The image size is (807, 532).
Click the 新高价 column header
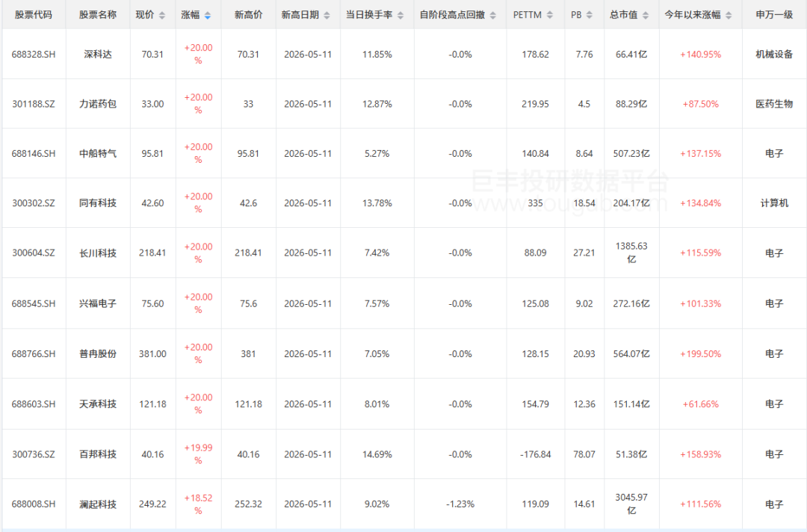[248, 15]
